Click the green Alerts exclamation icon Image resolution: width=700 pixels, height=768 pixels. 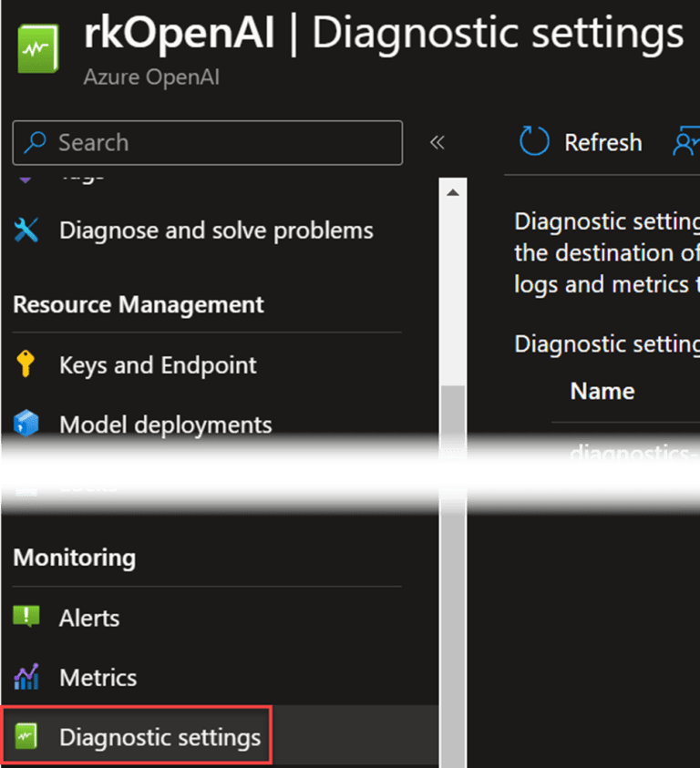[x=26, y=618]
